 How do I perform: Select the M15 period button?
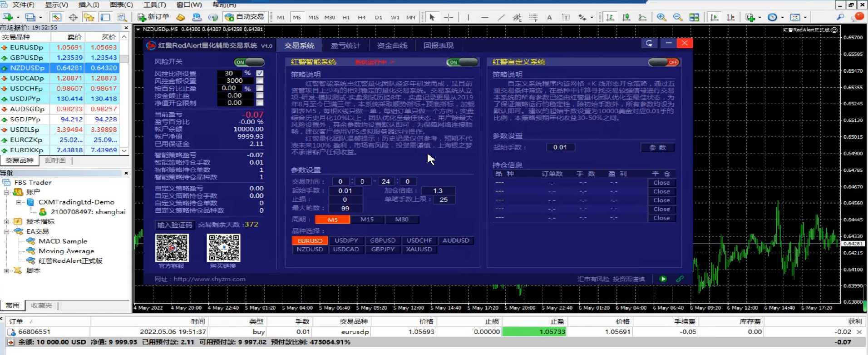pyautogui.click(x=367, y=220)
